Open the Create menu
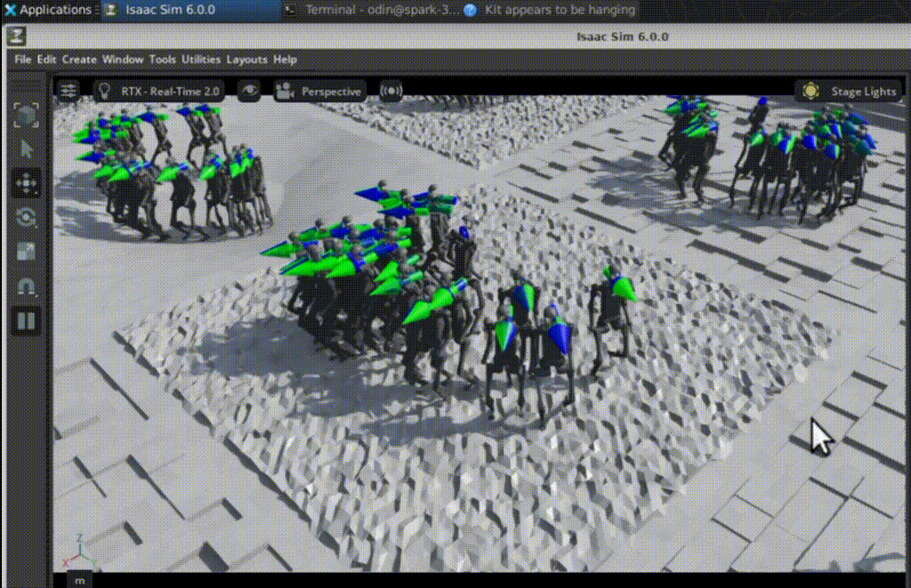The image size is (911, 588). point(79,59)
